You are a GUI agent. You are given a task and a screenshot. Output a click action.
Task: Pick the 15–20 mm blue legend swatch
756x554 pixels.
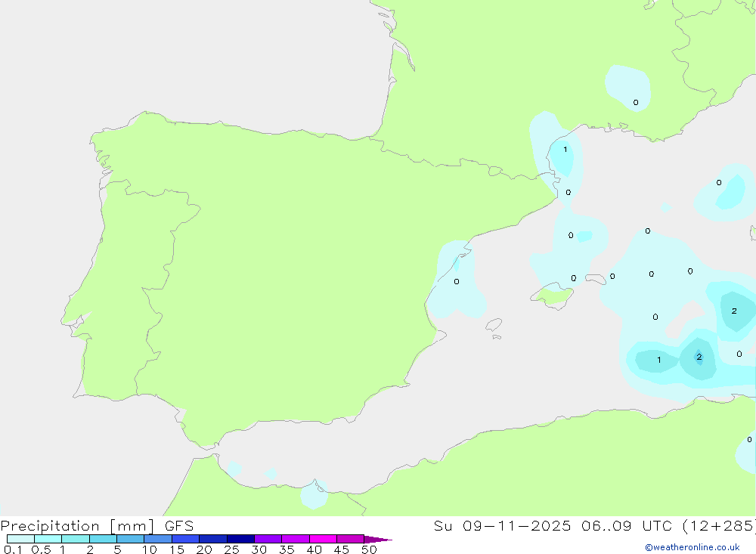tap(185, 539)
